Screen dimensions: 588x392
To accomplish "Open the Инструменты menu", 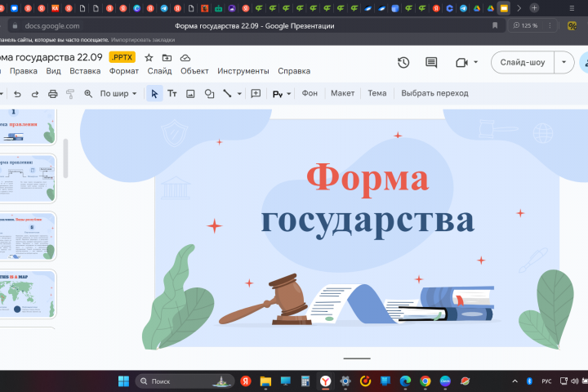I will point(243,71).
